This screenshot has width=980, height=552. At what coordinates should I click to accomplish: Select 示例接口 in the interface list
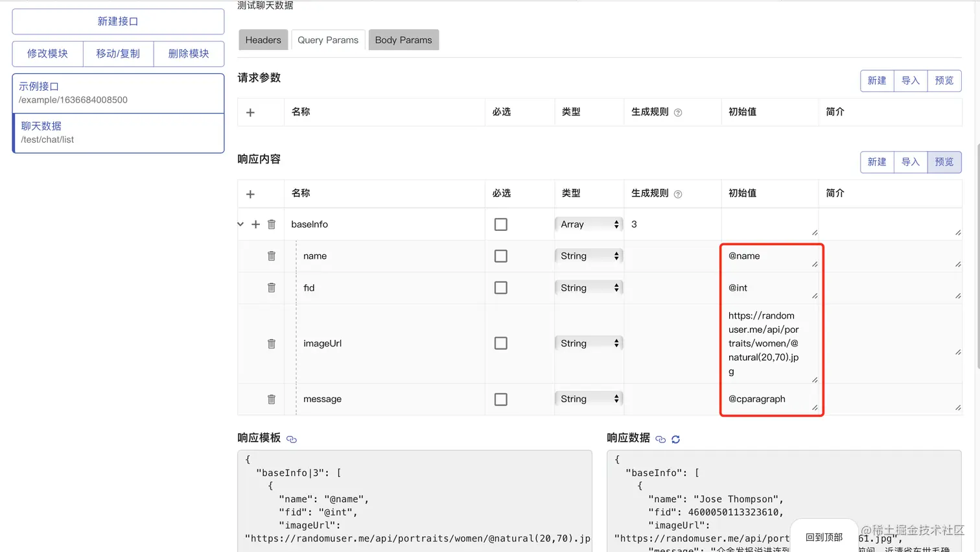118,93
